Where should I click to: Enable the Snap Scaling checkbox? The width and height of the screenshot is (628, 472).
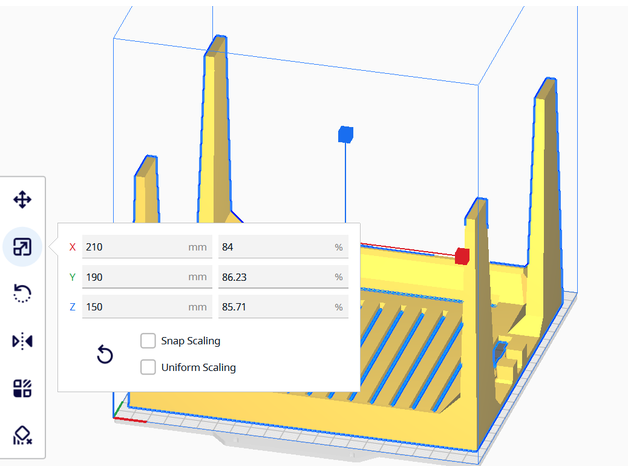click(x=148, y=341)
